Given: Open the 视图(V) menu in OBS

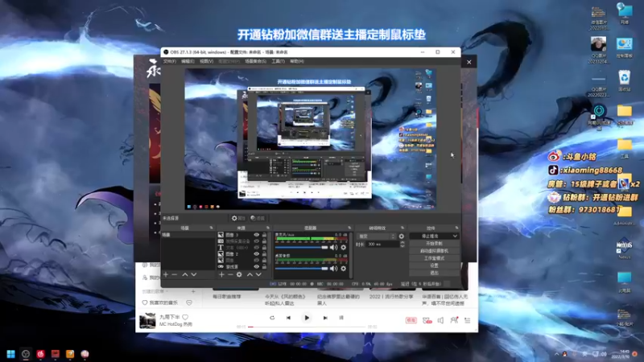Looking at the screenshot, I should click(x=206, y=61).
